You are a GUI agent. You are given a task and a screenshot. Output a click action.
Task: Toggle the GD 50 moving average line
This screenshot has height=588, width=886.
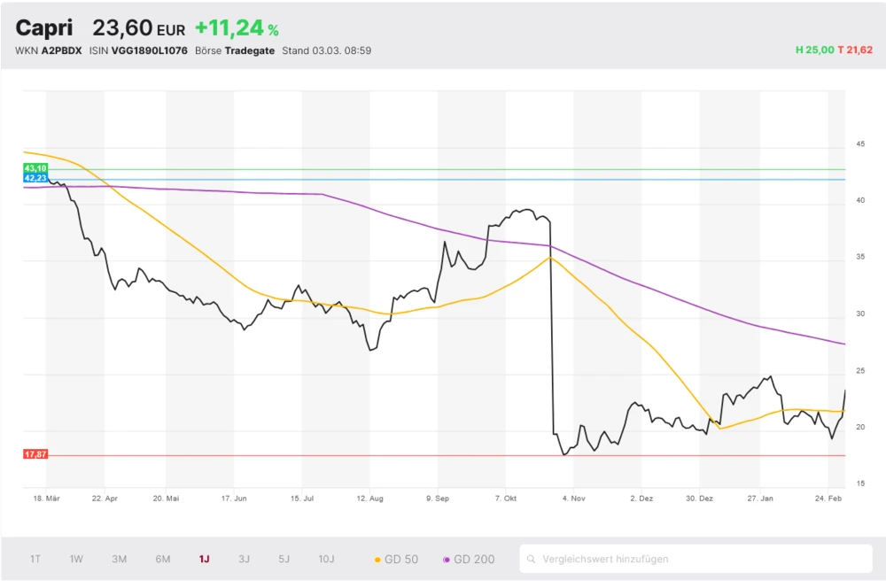(396, 559)
